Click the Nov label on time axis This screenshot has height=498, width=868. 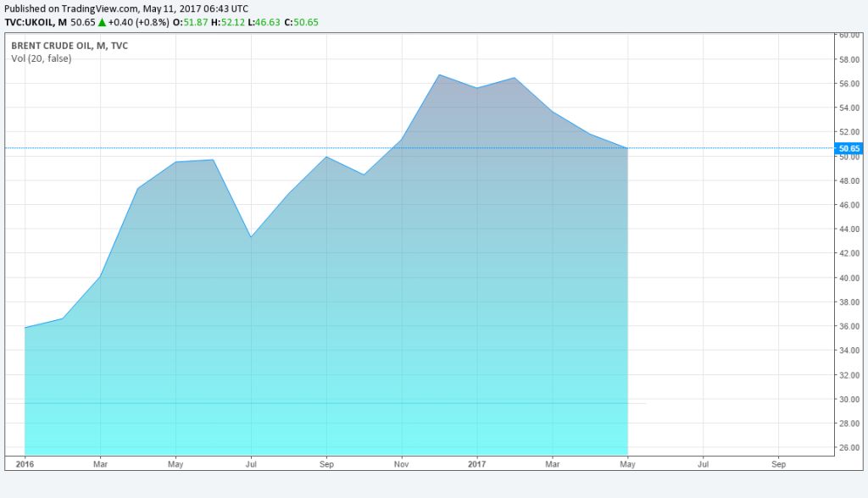tap(401, 464)
